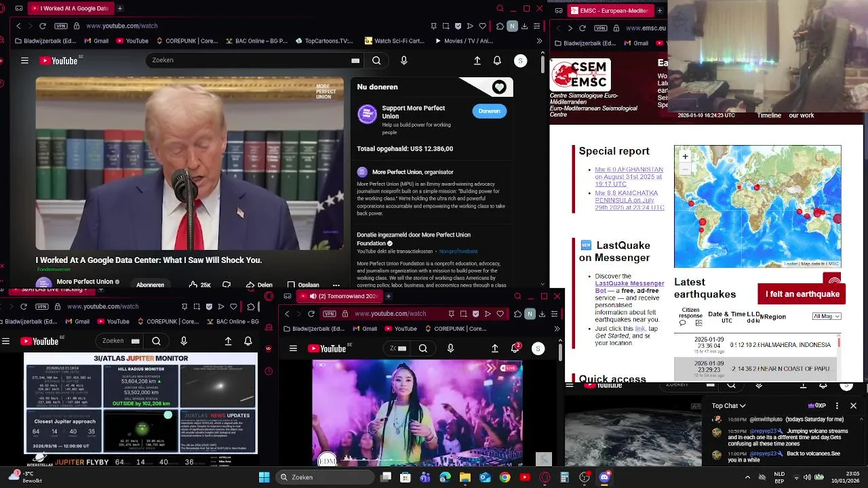The image size is (868, 488).
Task: Open notifications bell in top YouTube window
Action: tap(497, 60)
